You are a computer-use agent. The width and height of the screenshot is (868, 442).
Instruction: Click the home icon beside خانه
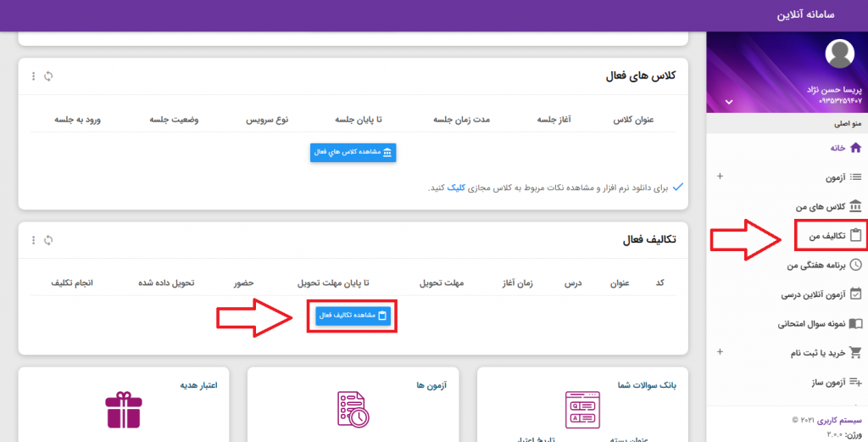(x=855, y=148)
